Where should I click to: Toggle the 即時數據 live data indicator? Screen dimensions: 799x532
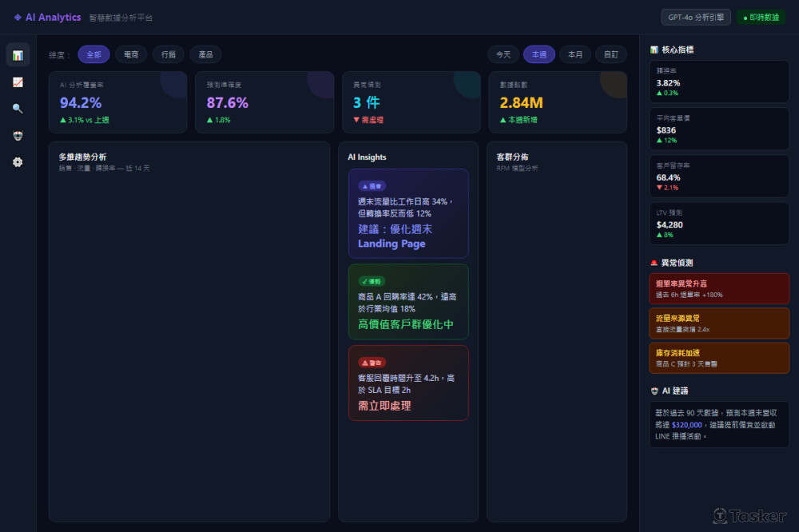(760, 16)
